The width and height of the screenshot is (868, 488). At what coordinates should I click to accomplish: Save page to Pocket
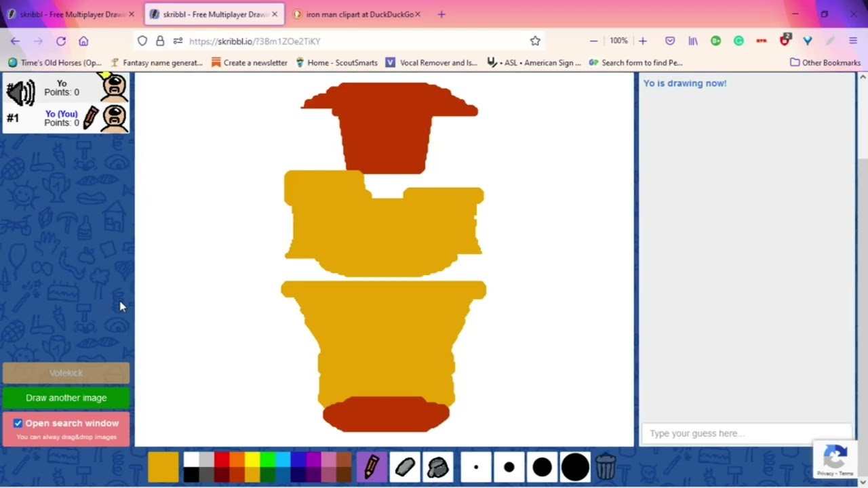click(670, 41)
